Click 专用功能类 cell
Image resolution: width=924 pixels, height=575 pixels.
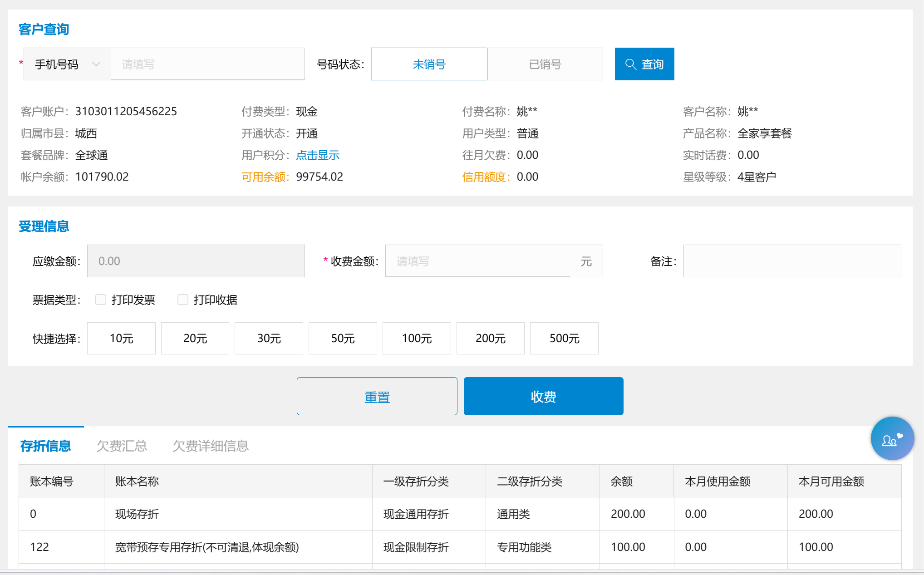point(524,547)
